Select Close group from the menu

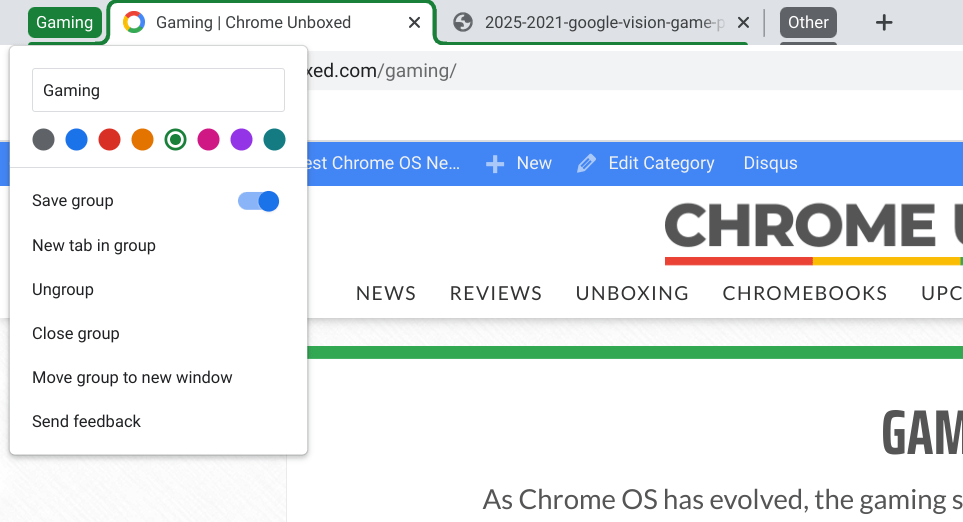[158, 333]
